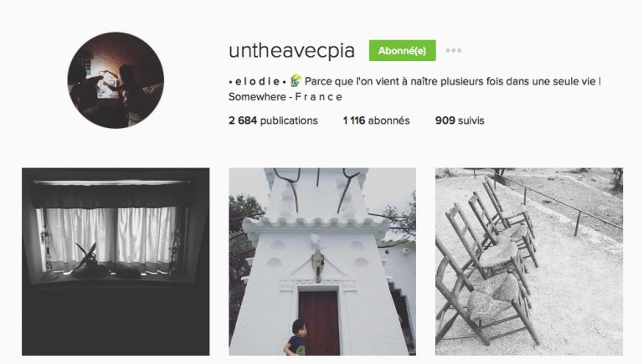Click the elodie name in the bio
This screenshot has width=643, height=364.
257,81
